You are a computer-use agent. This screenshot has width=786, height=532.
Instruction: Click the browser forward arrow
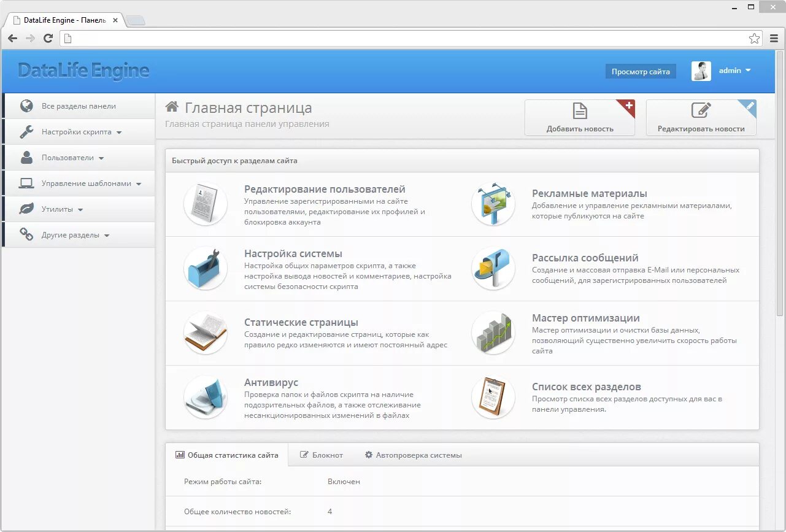(x=30, y=39)
